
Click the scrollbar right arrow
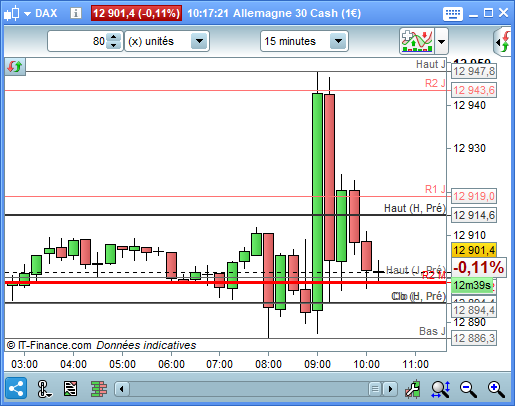click(x=390, y=389)
